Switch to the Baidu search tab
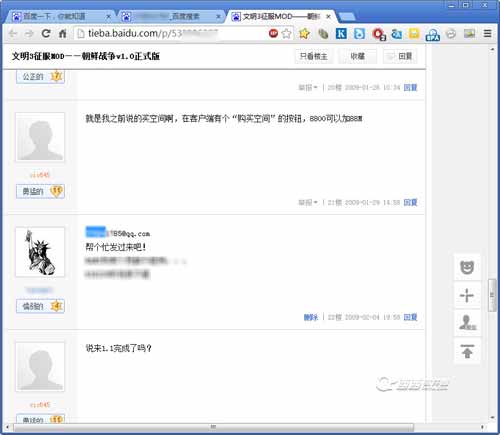 [171, 16]
